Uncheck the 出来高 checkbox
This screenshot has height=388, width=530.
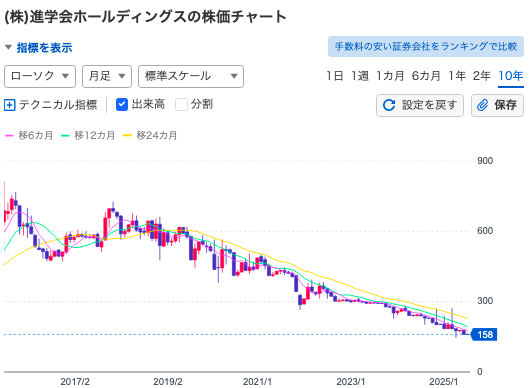click(x=122, y=104)
